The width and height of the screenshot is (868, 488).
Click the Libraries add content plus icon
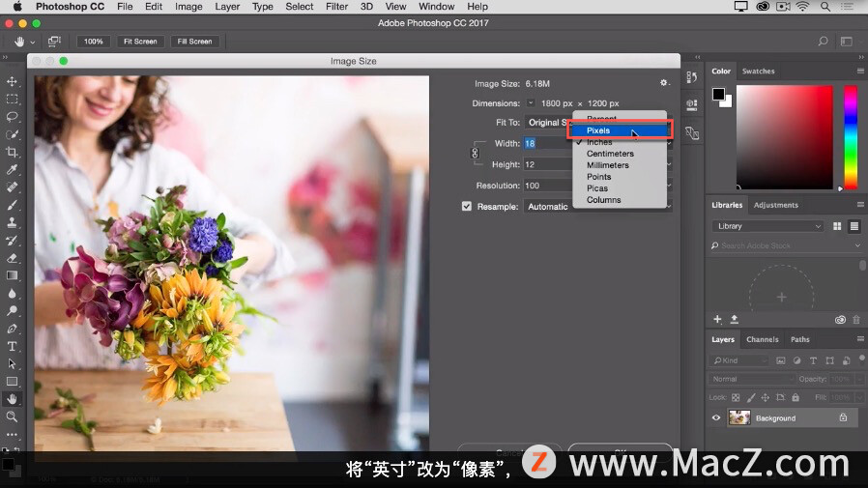point(717,319)
